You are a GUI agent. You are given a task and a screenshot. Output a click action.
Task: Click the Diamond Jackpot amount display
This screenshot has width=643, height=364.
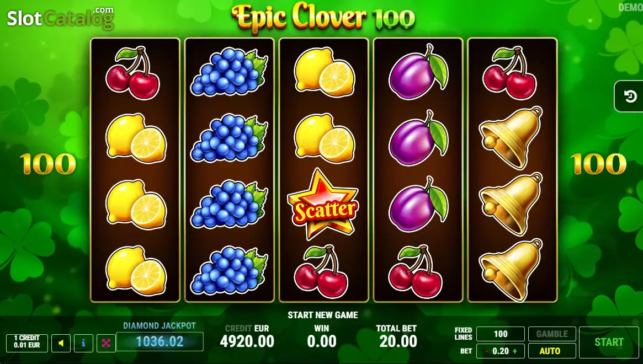pyautogui.click(x=160, y=341)
